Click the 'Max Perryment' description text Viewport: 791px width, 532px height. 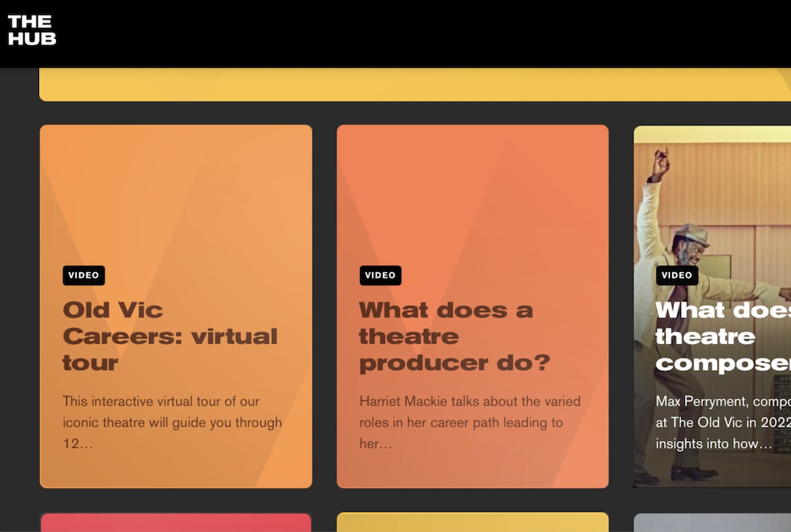[x=722, y=422]
